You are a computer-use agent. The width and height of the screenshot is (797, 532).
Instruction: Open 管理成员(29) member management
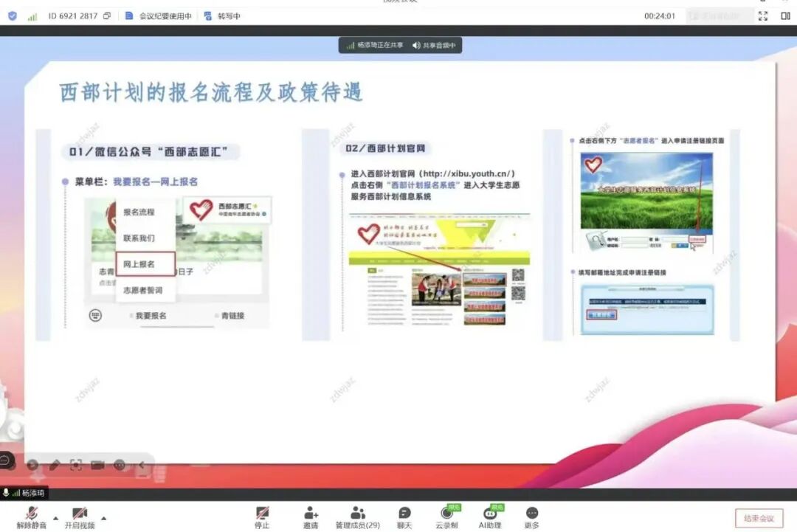pyautogui.click(x=357, y=518)
